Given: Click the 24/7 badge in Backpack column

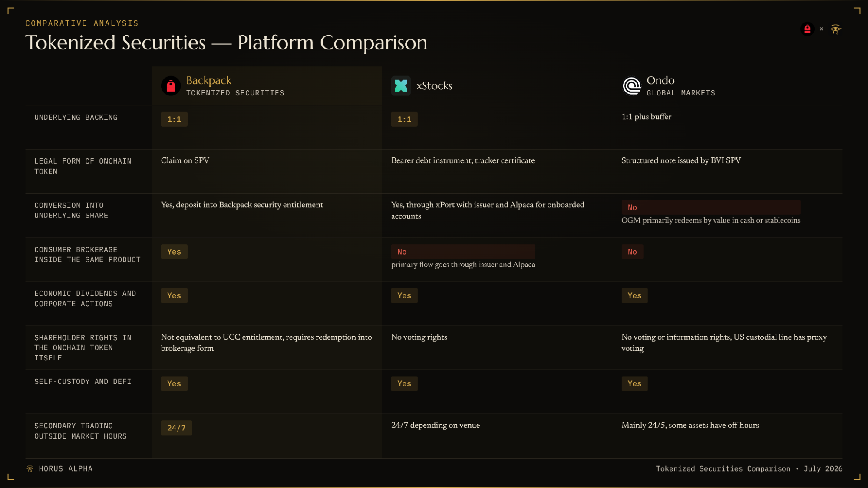Looking at the screenshot, I should click(176, 428).
